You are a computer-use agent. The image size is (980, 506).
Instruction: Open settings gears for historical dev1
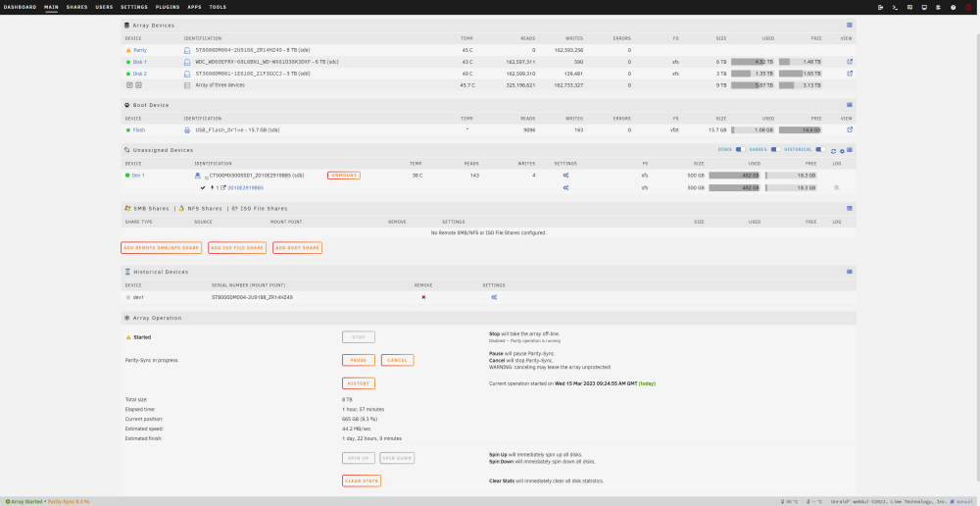(494, 297)
